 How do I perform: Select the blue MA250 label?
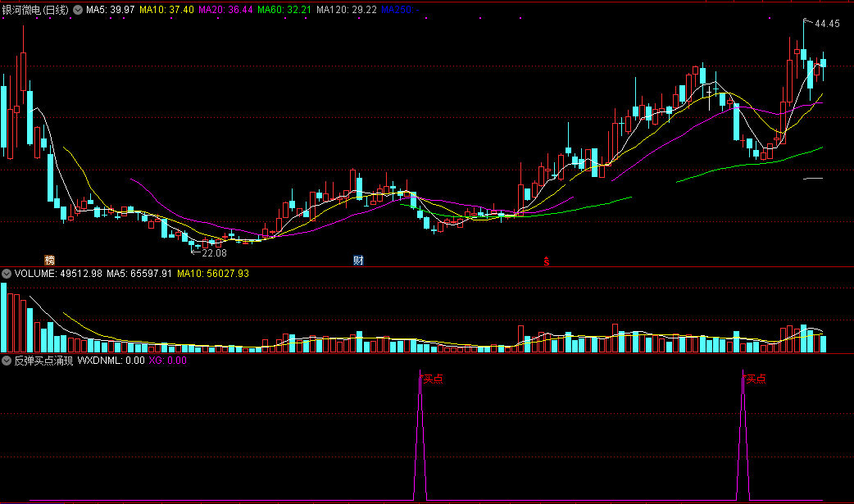coord(400,10)
